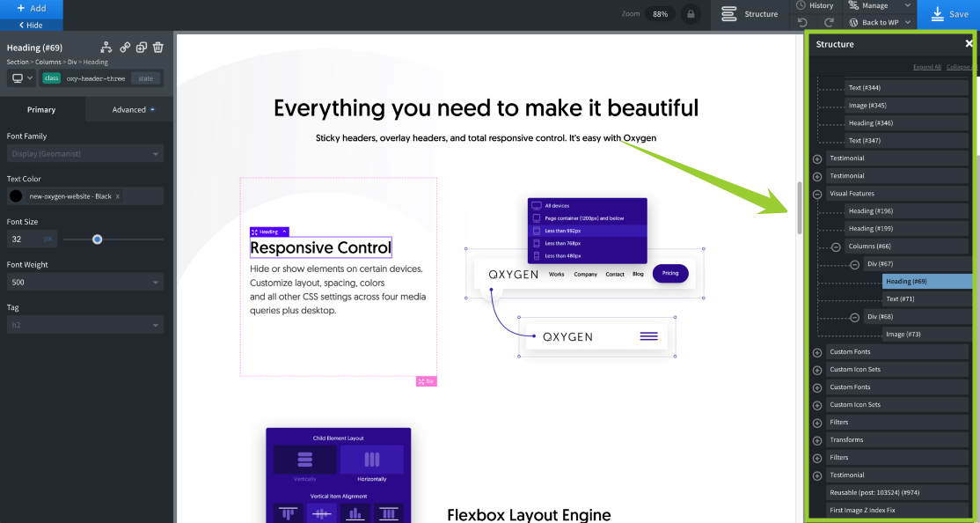Save the page with Save button
The width and height of the screenshot is (980, 523).
pos(948,14)
